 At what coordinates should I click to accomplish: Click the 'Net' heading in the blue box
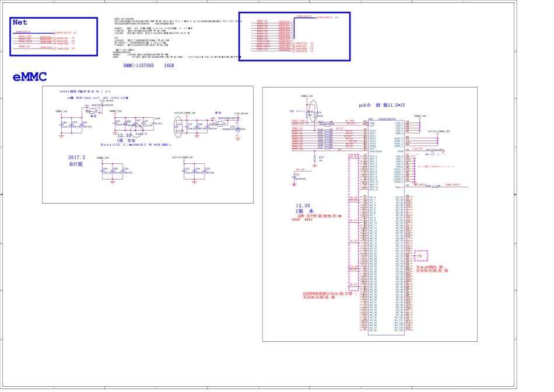pos(20,23)
